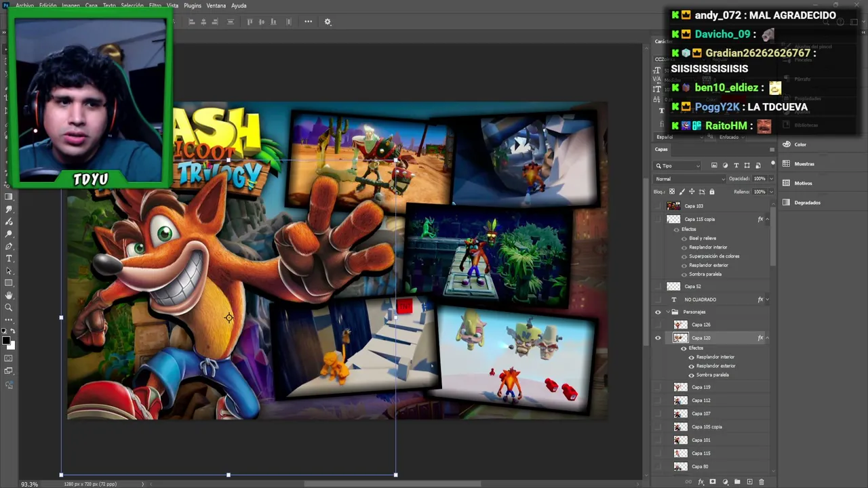Click the foreground color swatch
Image resolution: width=868 pixels, height=488 pixels.
pyautogui.click(x=6, y=340)
